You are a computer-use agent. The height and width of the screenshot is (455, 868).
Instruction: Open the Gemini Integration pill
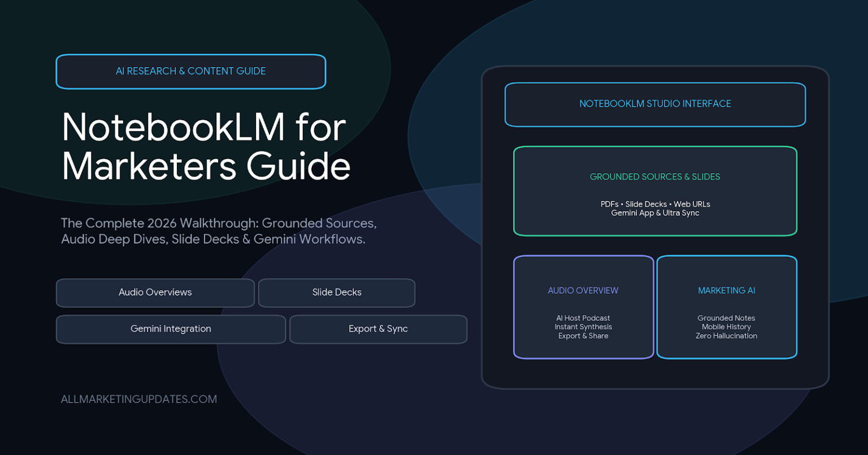coord(171,329)
